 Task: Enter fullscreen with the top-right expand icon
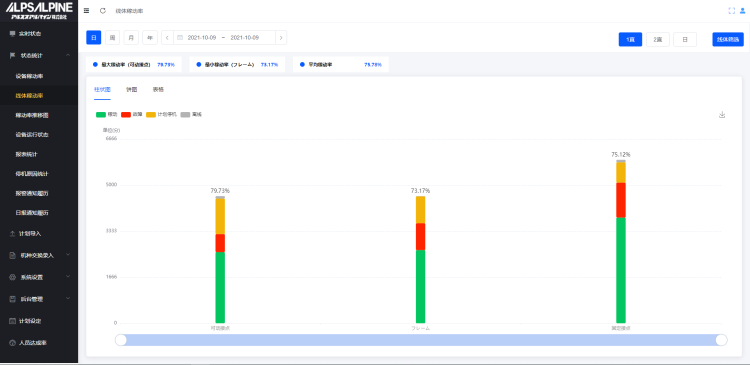click(x=731, y=11)
